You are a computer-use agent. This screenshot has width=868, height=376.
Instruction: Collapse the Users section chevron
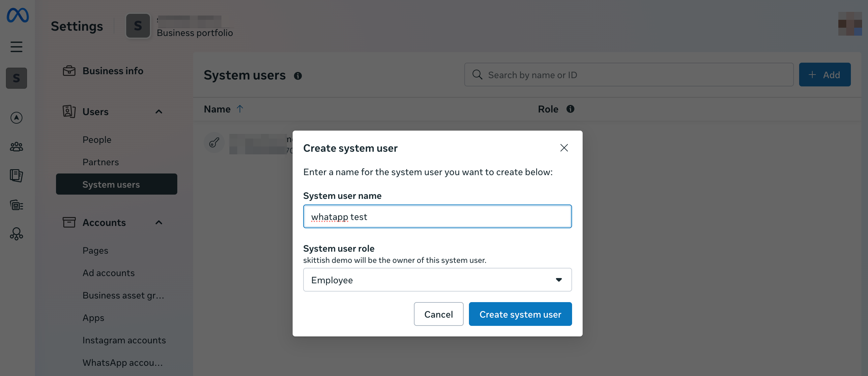pyautogui.click(x=159, y=111)
